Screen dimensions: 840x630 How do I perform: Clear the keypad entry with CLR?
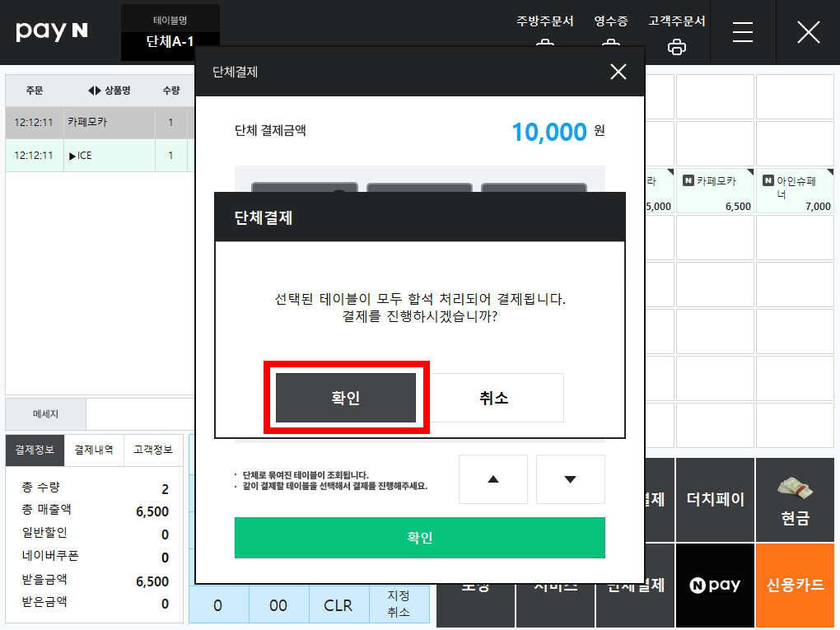pos(338,605)
